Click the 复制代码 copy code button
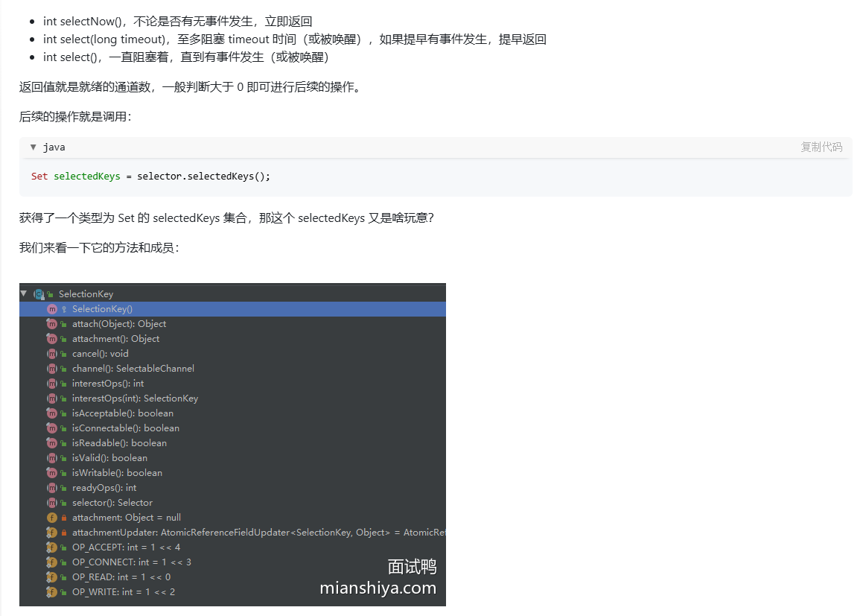The width and height of the screenshot is (866, 616). click(x=821, y=147)
